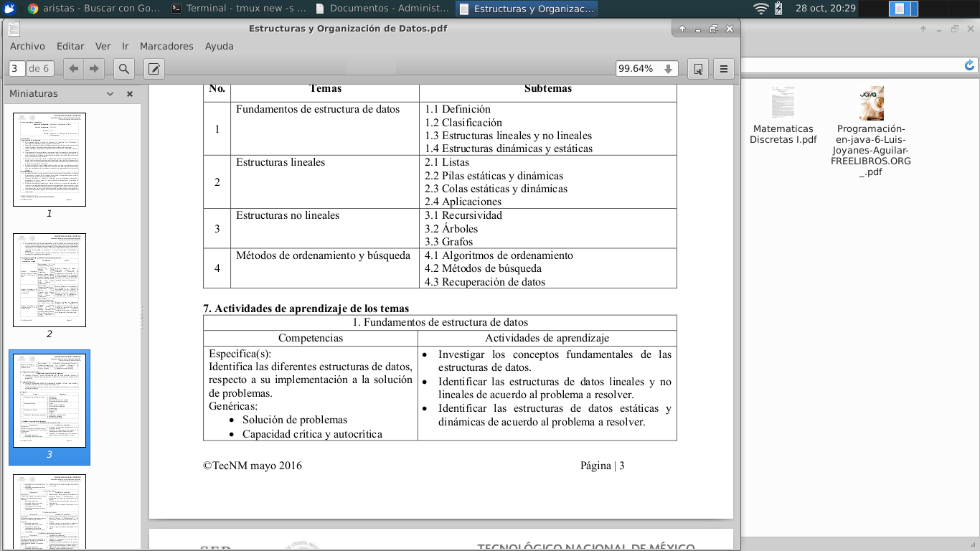Viewport: 980px width, 551px height.
Task: Click '4.1 Algoritmos de ordenamiento' line
Action: click(x=499, y=255)
